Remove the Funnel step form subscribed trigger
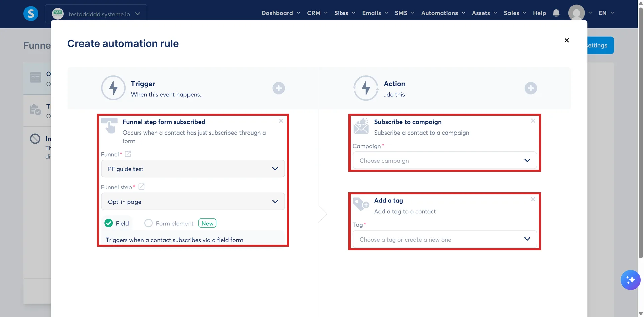This screenshot has height=317, width=644. (281, 121)
